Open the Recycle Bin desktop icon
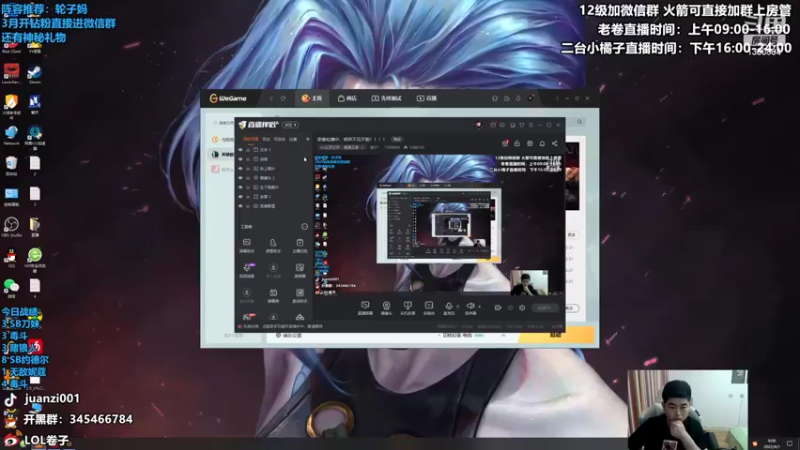The image size is (800, 450). click(x=11, y=166)
